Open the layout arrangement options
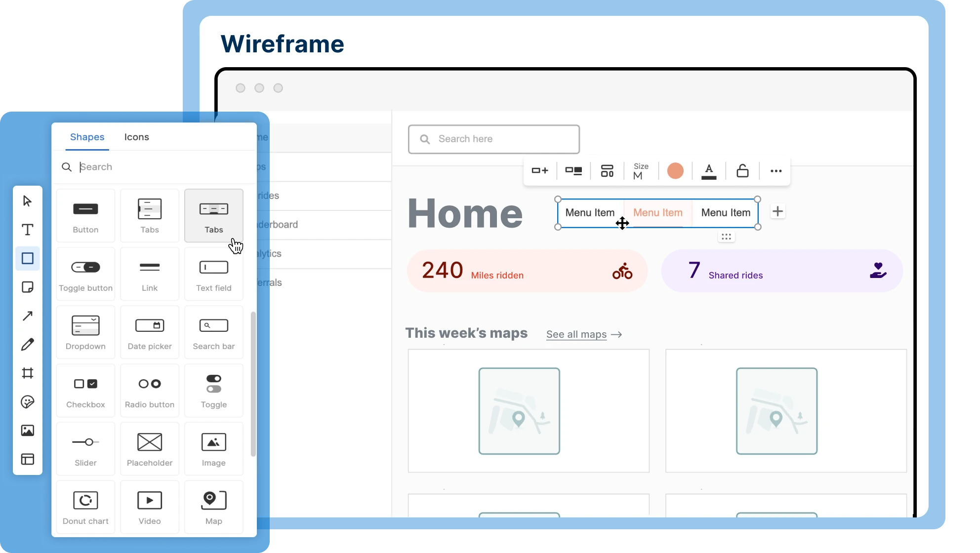This screenshot has width=980, height=553. point(607,171)
